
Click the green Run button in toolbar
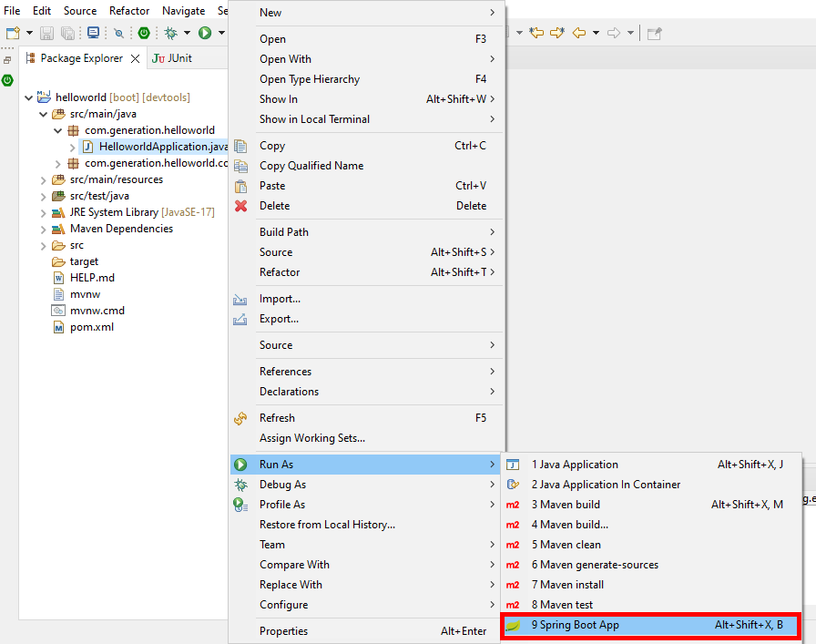(205, 34)
